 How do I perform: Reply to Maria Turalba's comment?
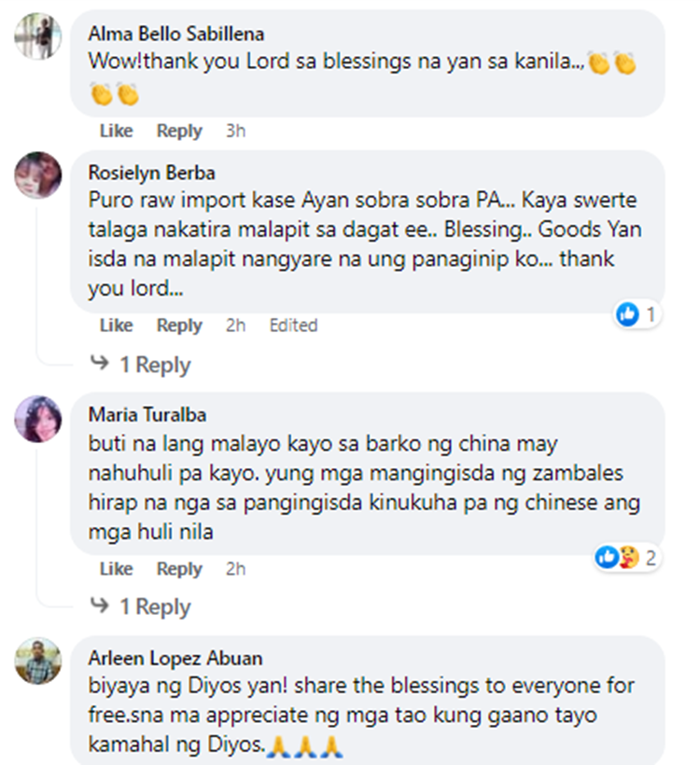(179, 569)
